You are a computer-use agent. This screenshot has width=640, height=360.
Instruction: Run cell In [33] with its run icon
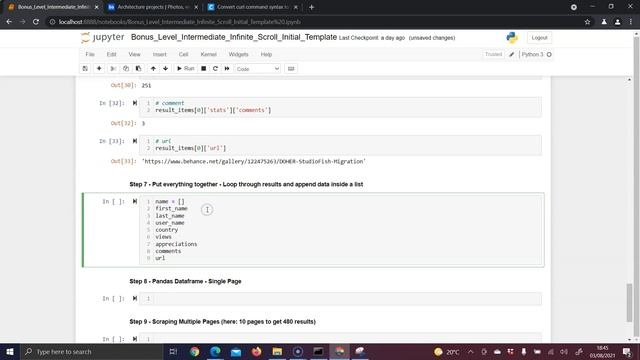(135, 141)
